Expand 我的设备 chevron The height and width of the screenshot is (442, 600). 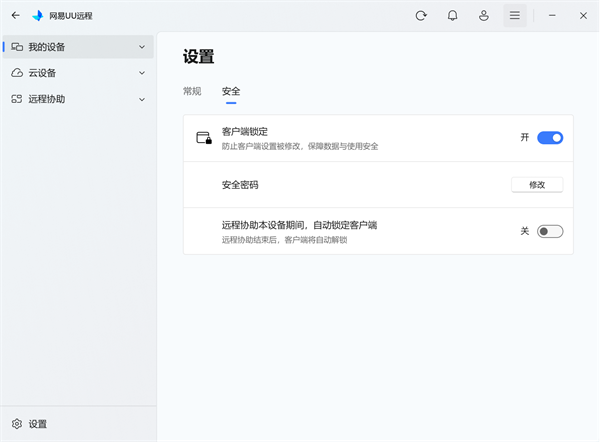click(142, 47)
